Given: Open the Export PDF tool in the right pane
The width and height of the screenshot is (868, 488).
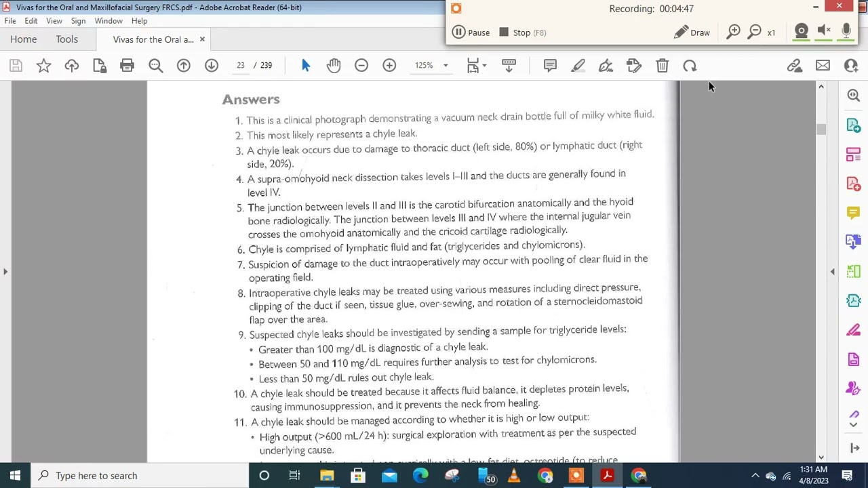Looking at the screenshot, I should (853, 125).
